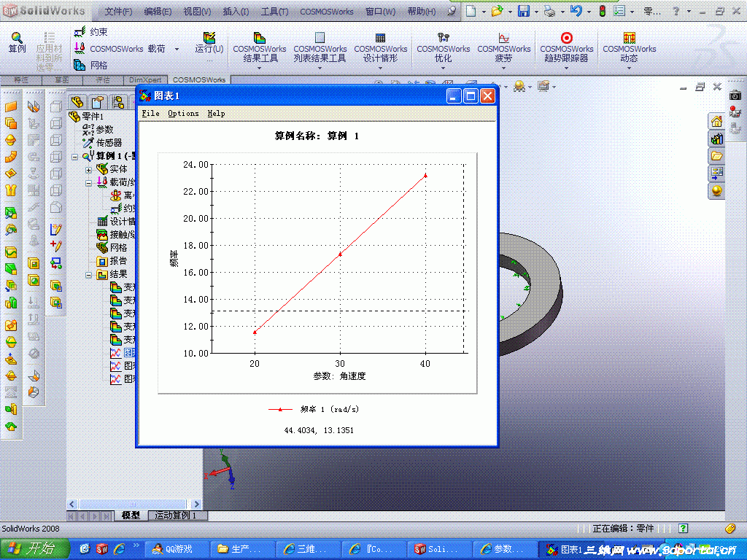Image resolution: width=747 pixels, height=560 pixels.
Task: Open the dropdown arrow beside COSMOSWorks 载荷
Action: click(x=177, y=49)
